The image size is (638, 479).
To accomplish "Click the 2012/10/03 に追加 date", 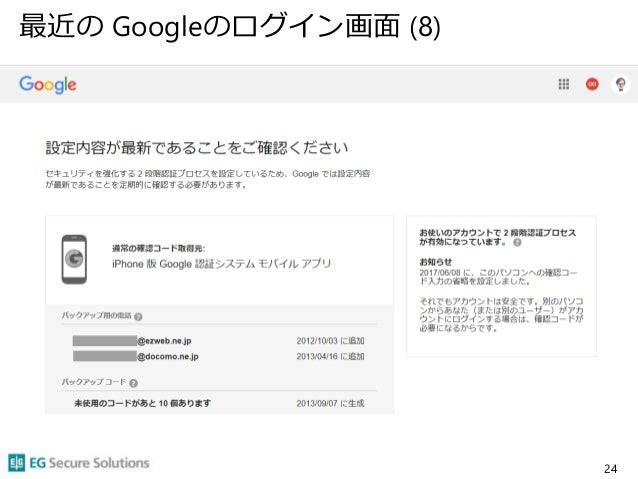I will [x=330, y=341].
